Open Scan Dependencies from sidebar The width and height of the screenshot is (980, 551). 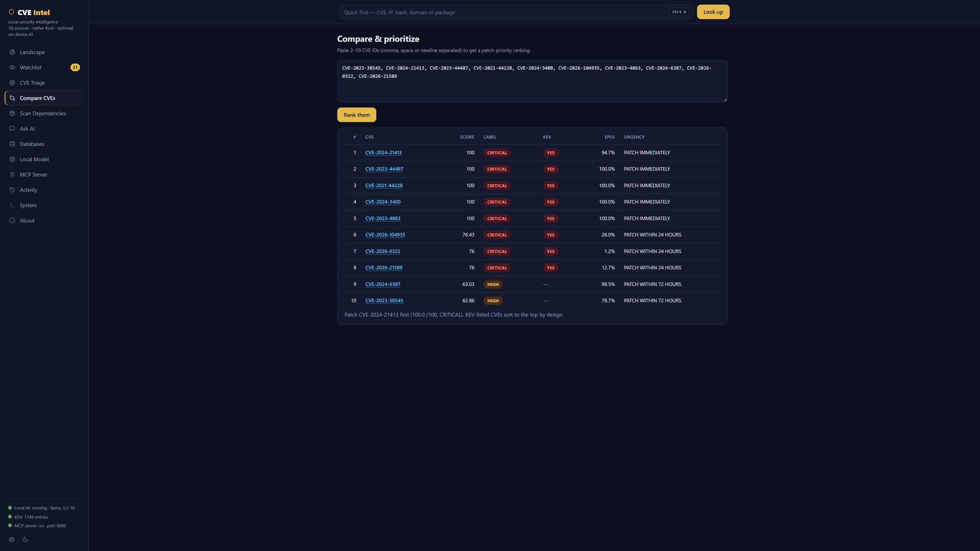pos(44,113)
